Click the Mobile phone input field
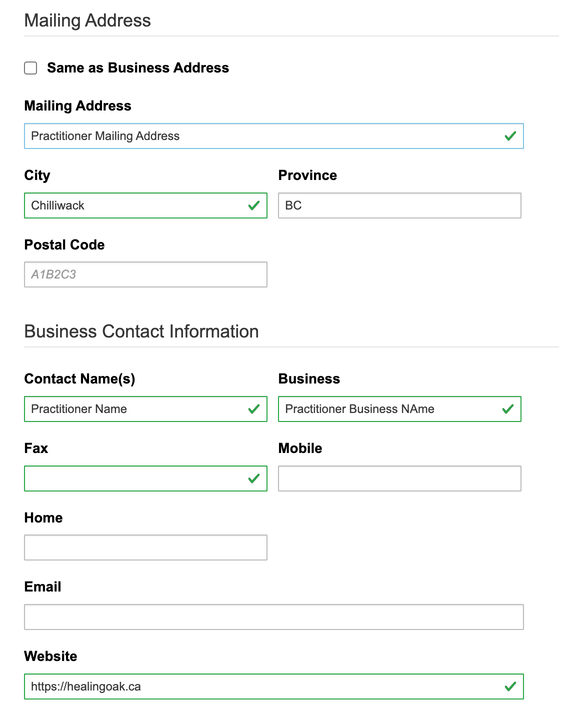This screenshot has width=588, height=719. pos(399,478)
